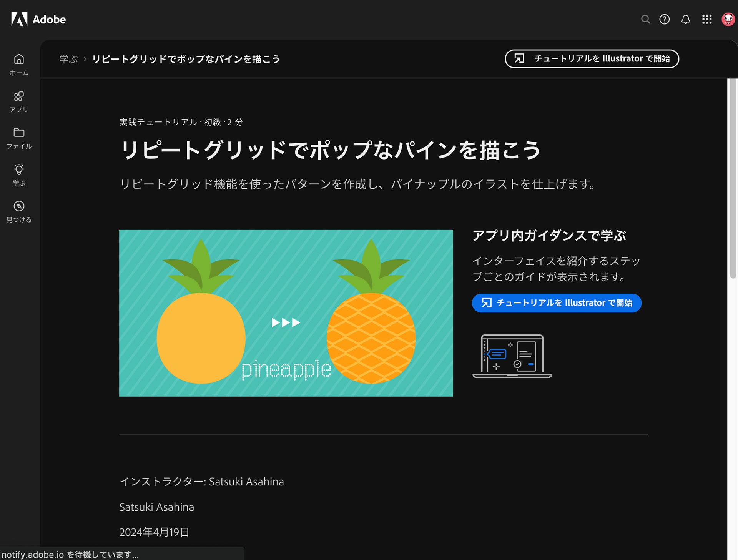Open search with the magnifier icon
738x560 pixels.
pyautogui.click(x=645, y=19)
